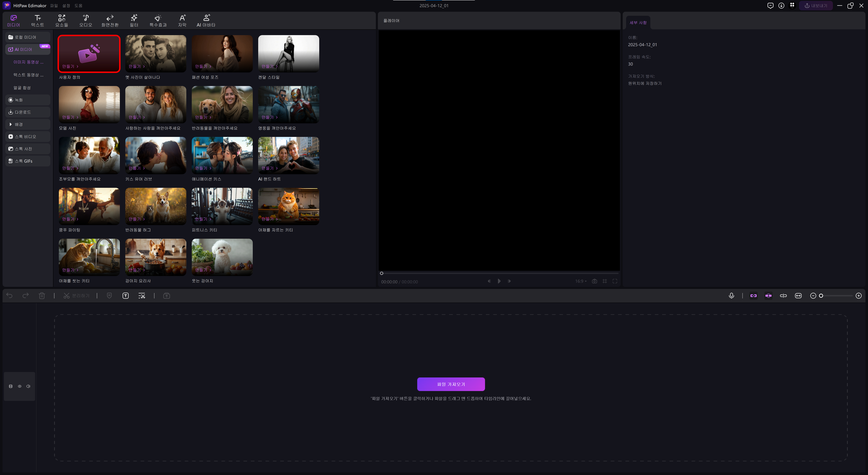Step to previous frame in player
Screen dimensions: 868x475
click(x=489, y=281)
